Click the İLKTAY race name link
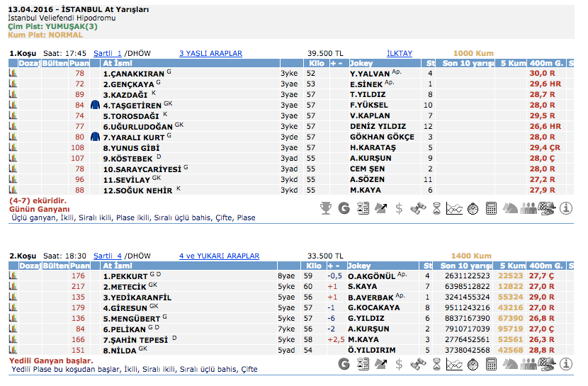588x386 pixels. pos(400,53)
